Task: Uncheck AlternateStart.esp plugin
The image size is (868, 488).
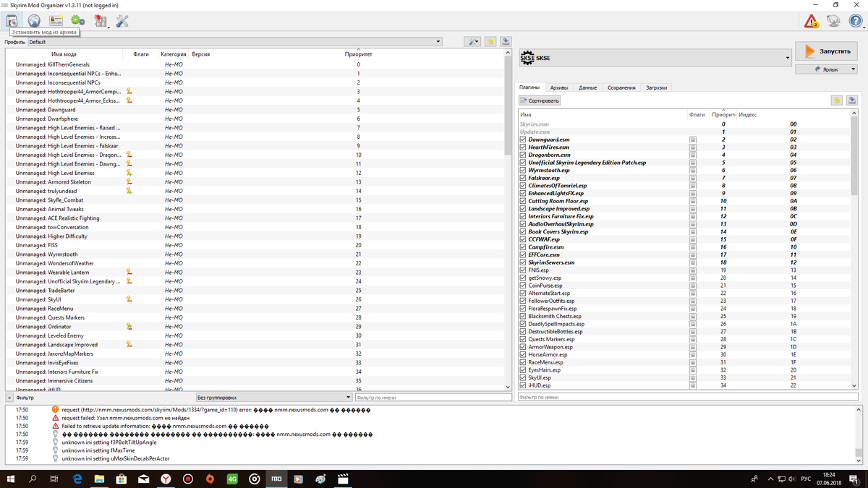Action: (524, 293)
